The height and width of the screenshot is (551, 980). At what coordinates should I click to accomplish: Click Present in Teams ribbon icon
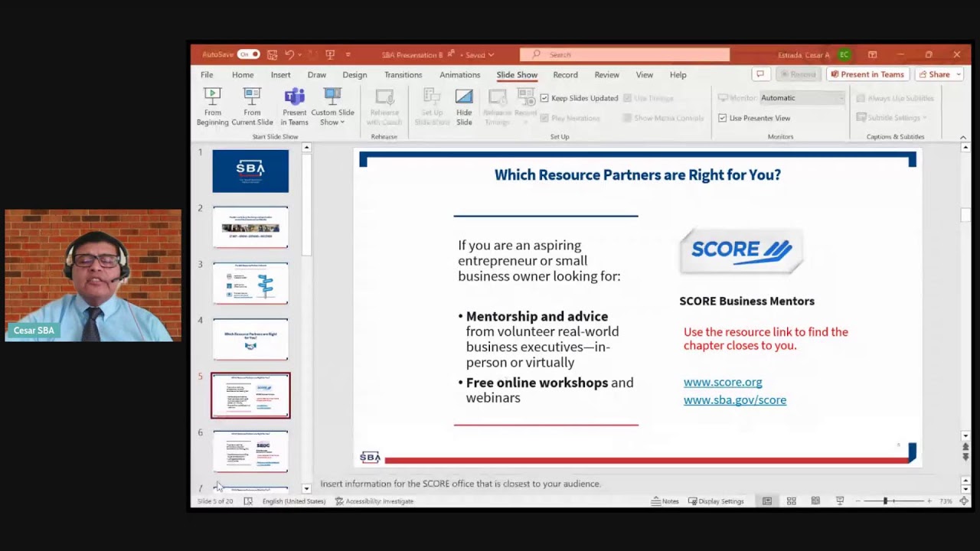(x=294, y=106)
